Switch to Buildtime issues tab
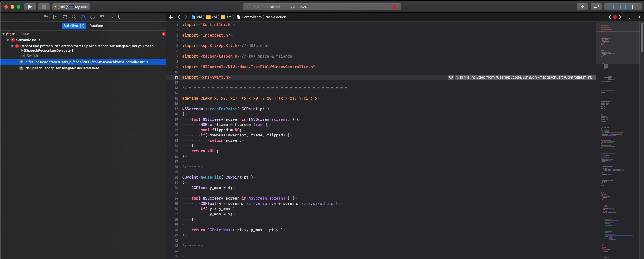The image size is (644, 259). point(74,26)
